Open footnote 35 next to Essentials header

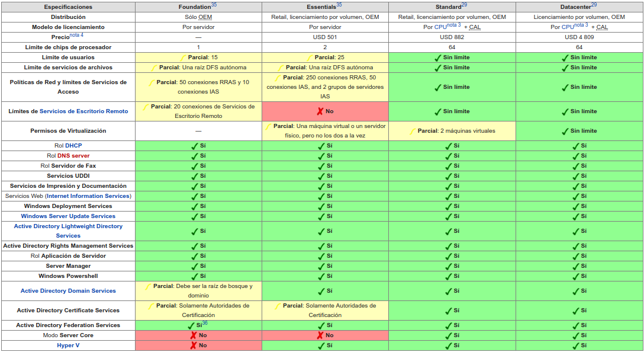pos(339,5)
